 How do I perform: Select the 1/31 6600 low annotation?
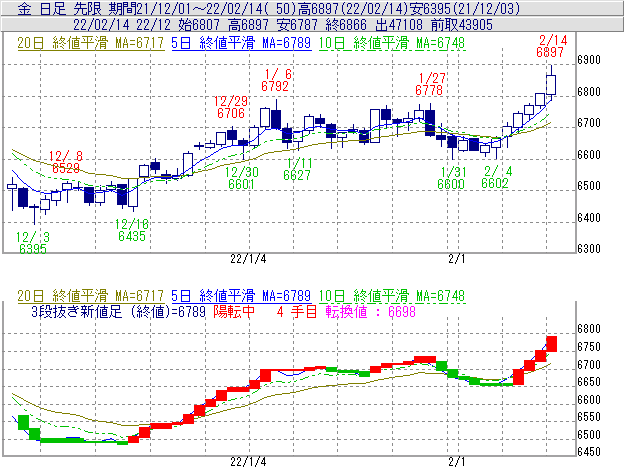pos(452,178)
